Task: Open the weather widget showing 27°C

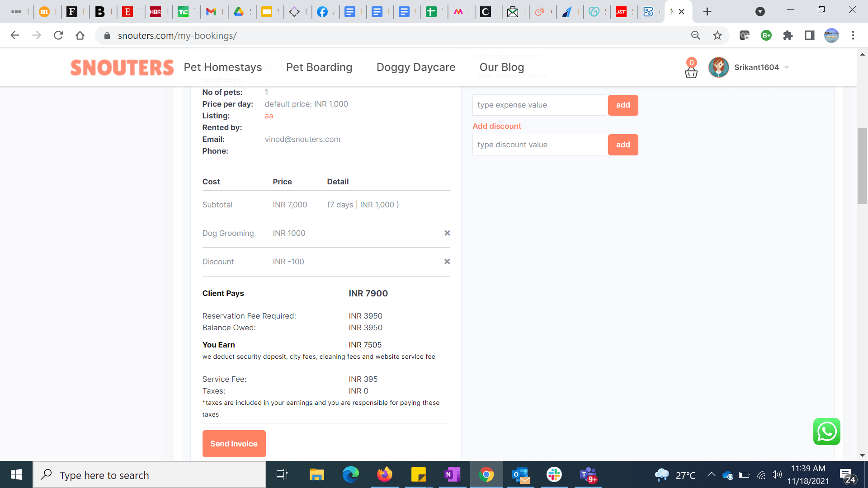Action: point(675,475)
